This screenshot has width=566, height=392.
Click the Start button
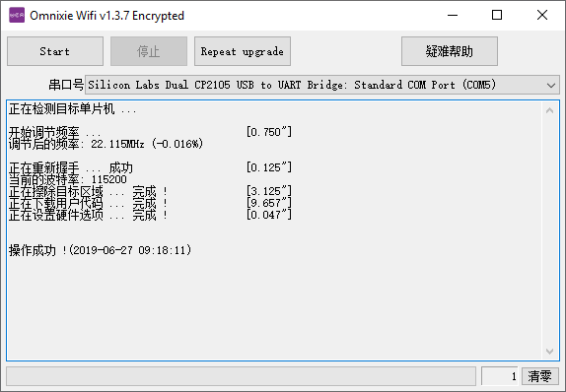55,51
